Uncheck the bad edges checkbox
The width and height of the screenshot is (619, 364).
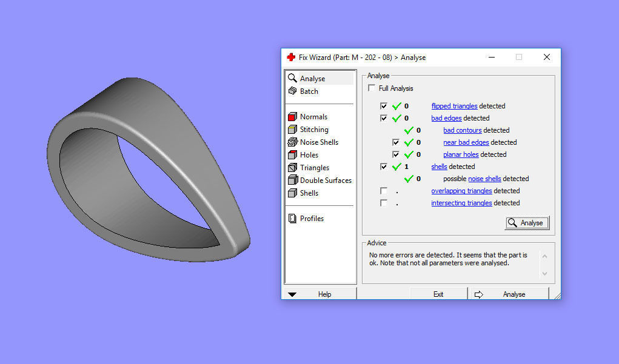pos(383,118)
